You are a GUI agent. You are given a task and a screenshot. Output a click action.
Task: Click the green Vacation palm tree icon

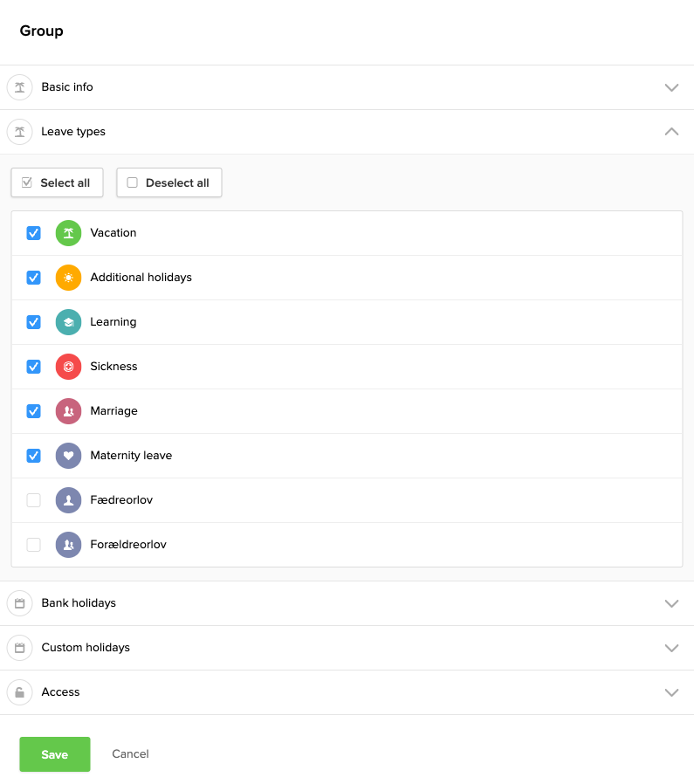click(x=68, y=233)
